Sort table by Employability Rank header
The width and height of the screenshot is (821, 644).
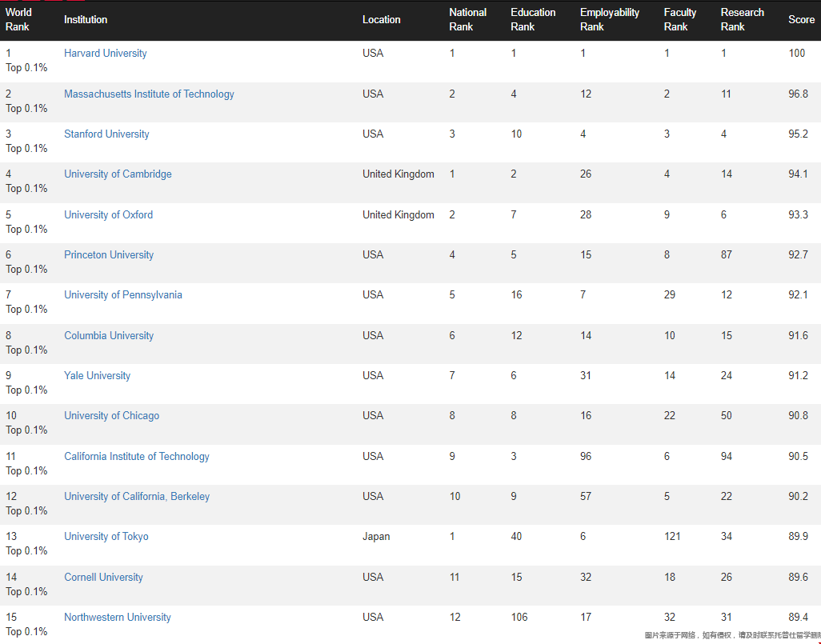609,20
